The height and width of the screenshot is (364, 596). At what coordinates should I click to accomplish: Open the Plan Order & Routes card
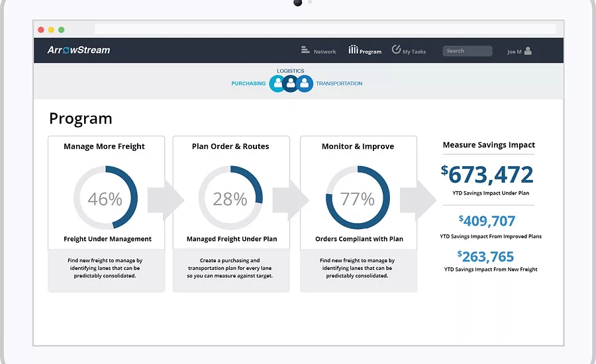click(x=231, y=214)
